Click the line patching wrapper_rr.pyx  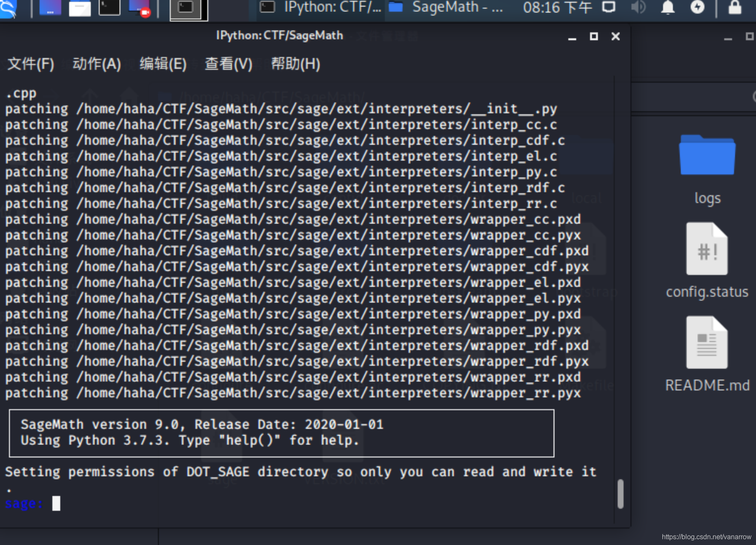[293, 393]
